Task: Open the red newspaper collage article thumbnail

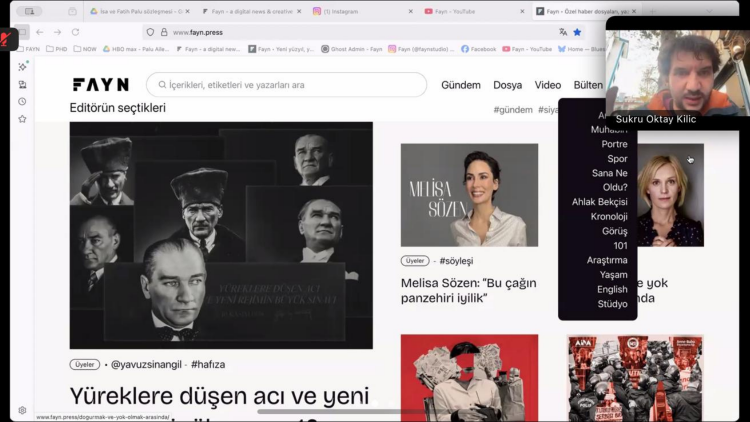Action: pyautogui.click(x=469, y=378)
